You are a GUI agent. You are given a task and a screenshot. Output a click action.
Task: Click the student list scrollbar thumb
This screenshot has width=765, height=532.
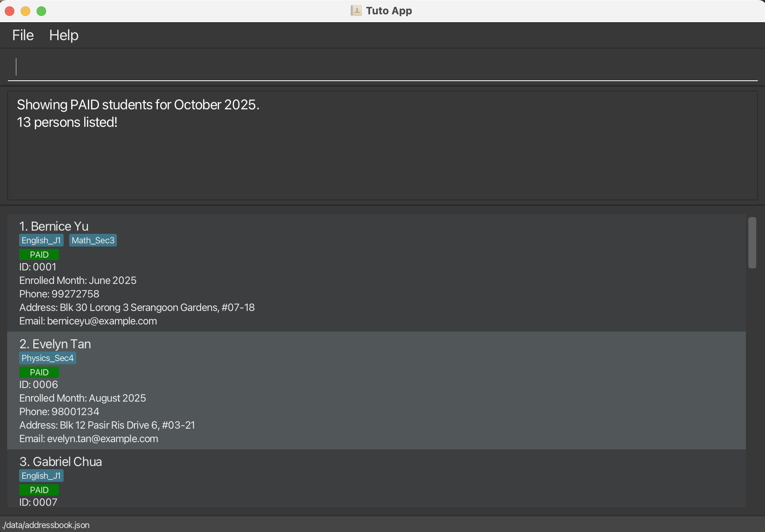pos(752,243)
